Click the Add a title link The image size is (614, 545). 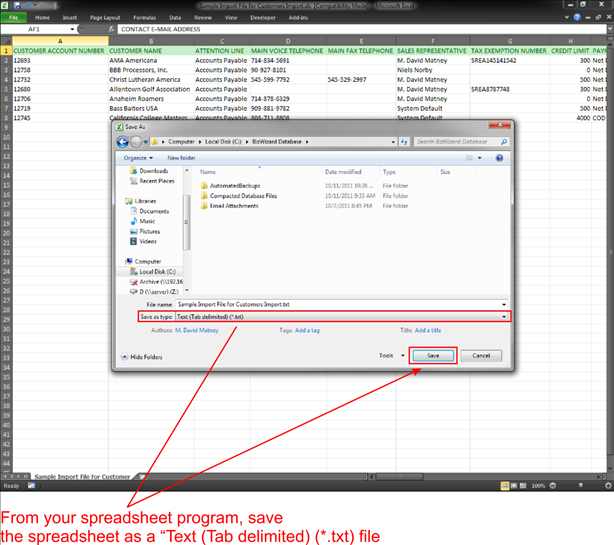428,330
